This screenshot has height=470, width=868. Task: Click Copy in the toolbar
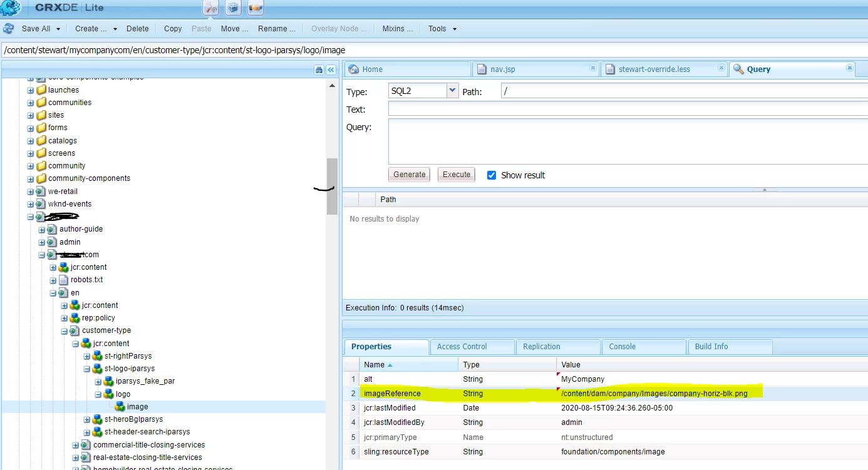pyautogui.click(x=173, y=29)
